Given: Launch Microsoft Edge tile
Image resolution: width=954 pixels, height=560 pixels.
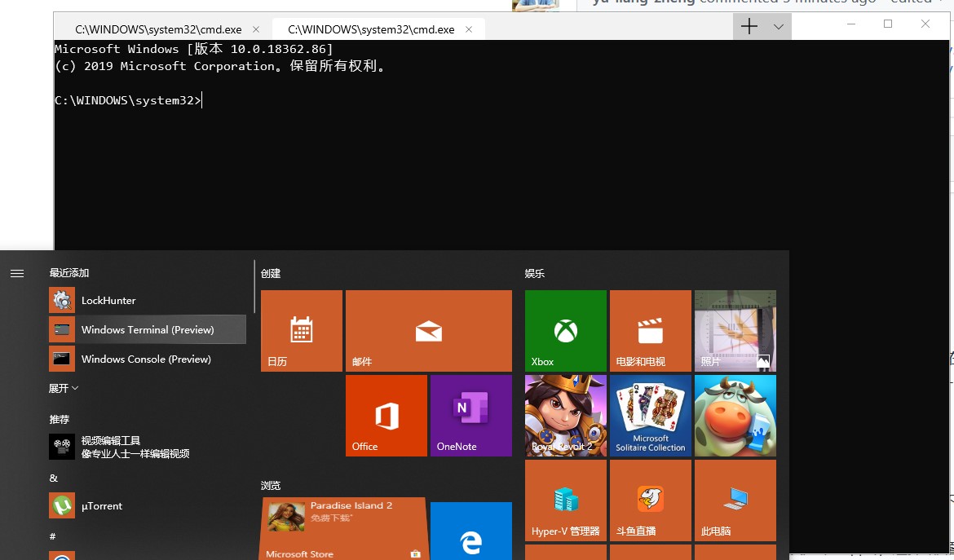Looking at the screenshot, I should [x=471, y=531].
